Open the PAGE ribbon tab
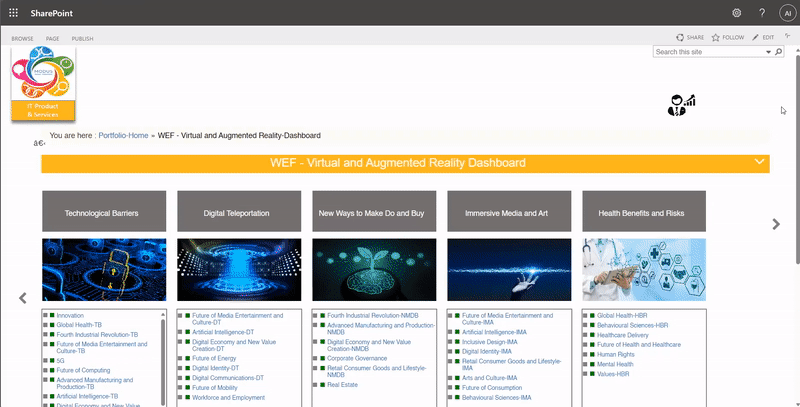800x407 pixels. point(53,39)
